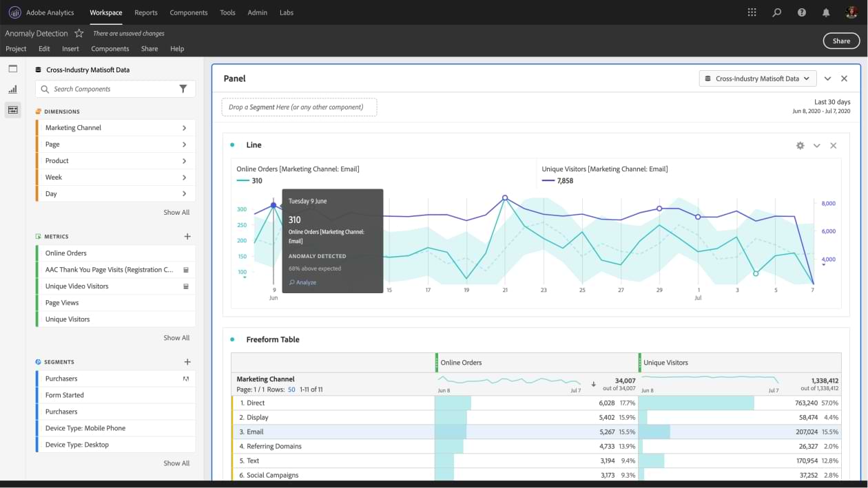Collapse the Line visualization with its chevron

(816, 146)
